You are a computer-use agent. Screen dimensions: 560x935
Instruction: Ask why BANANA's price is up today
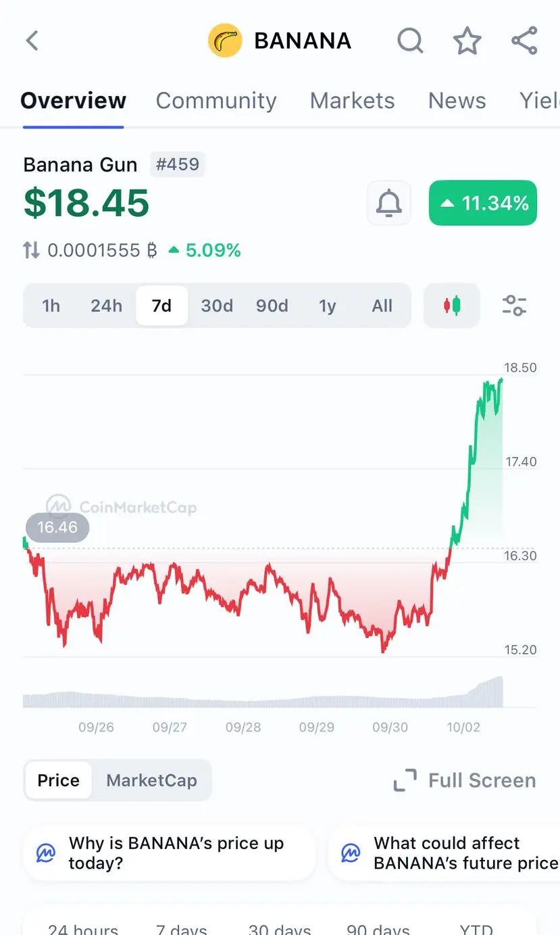coord(170,853)
